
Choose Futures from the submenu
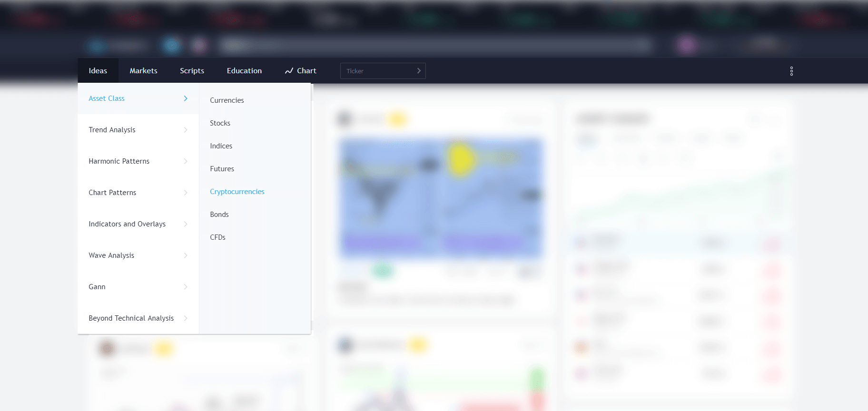click(x=222, y=169)
